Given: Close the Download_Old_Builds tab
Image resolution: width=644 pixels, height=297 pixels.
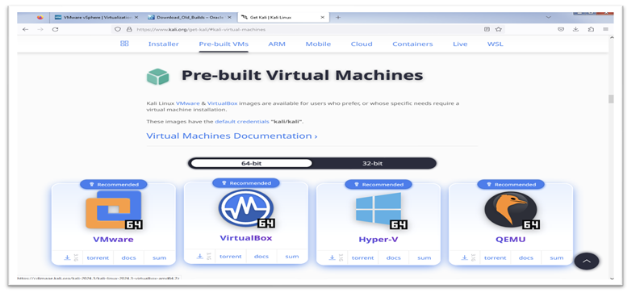Looking at the screenshot, I should (x=229, y=17).
